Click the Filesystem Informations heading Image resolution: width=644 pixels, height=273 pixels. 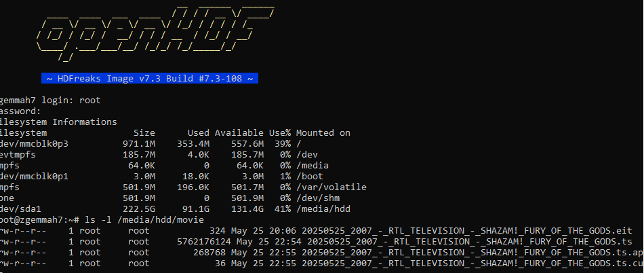pos(58,122)
